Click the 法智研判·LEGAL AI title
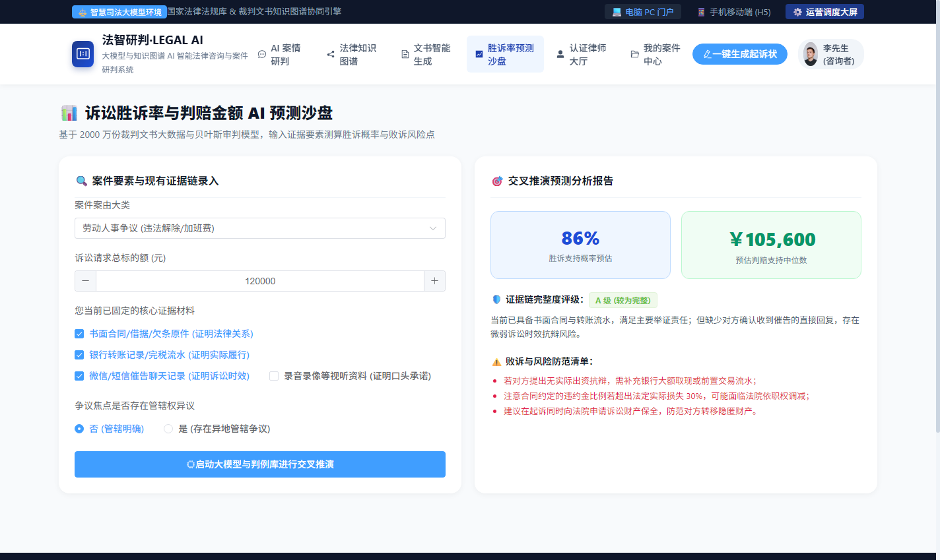The width and height of the screenshot is (940, 560). pyautogui.click(x=152, y=40)
